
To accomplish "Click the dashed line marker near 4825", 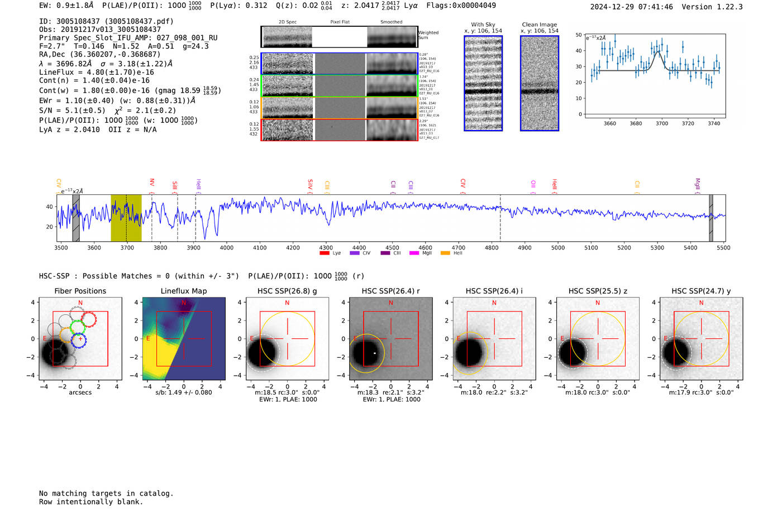I will click(500, 218).
